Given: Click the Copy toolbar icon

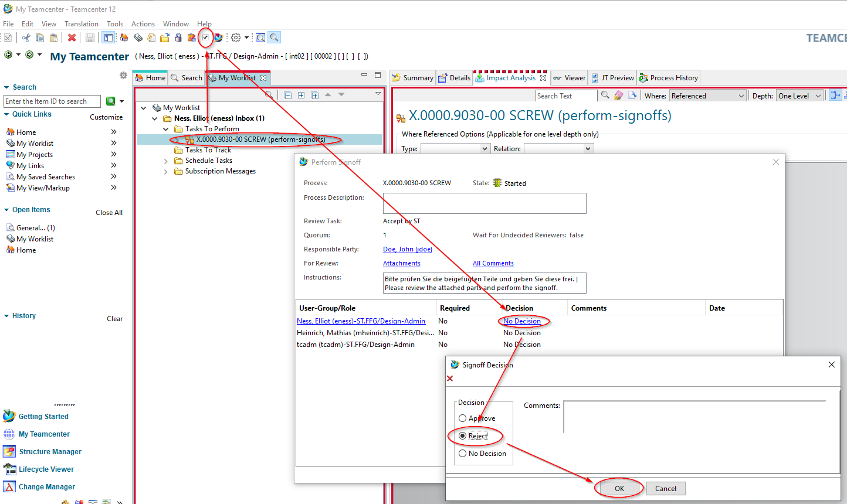Looking at the screenshot, I should (x=40, y=38).
